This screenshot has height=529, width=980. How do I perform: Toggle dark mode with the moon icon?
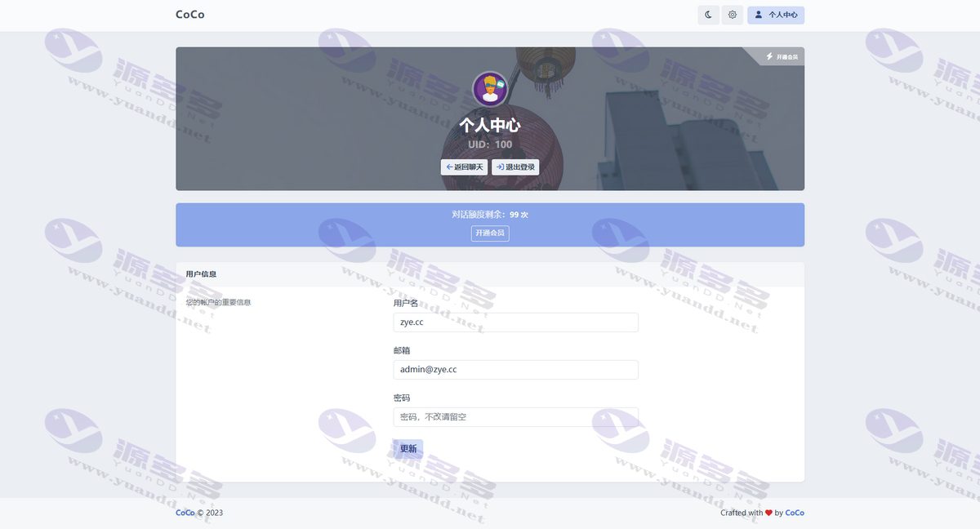pyautogui.click(x=708, y=15)
